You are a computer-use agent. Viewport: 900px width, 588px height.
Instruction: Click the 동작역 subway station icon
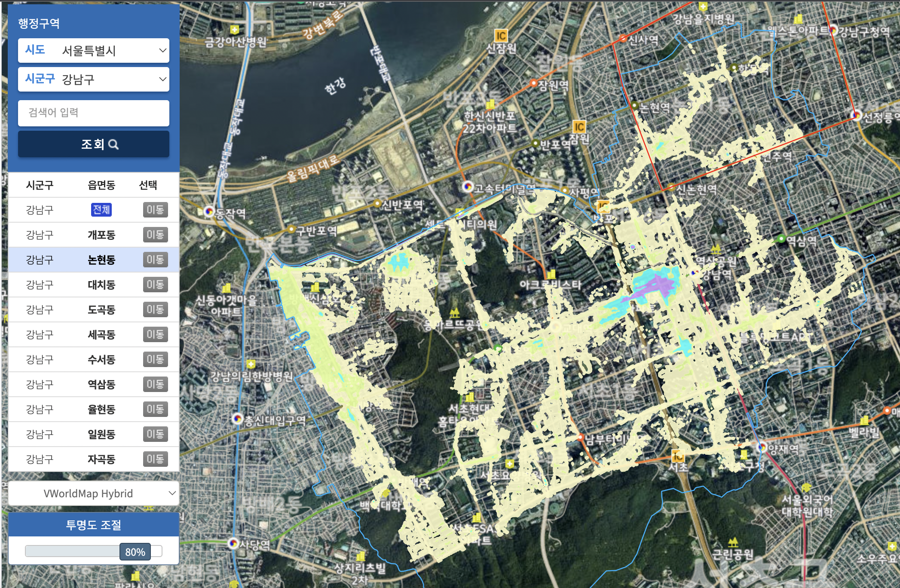pos(209,211)
